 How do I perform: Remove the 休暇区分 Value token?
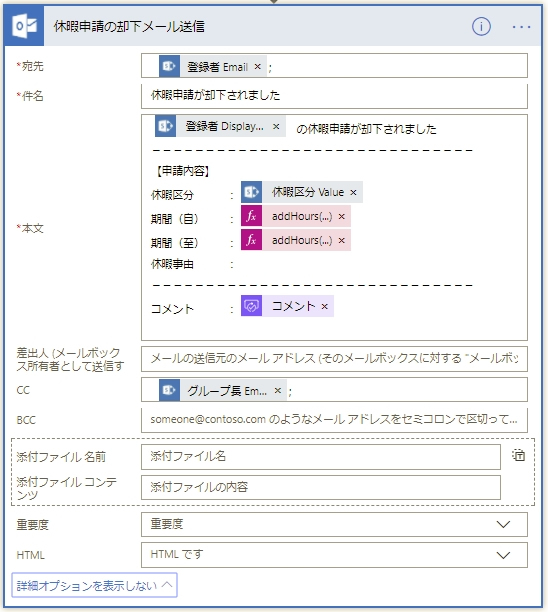click(353, 192)
